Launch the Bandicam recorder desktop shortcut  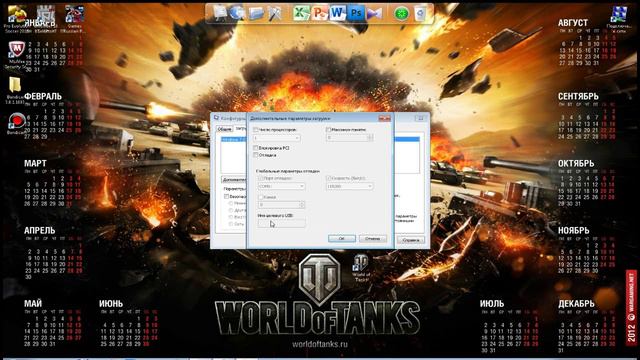[x=17, y=124]
